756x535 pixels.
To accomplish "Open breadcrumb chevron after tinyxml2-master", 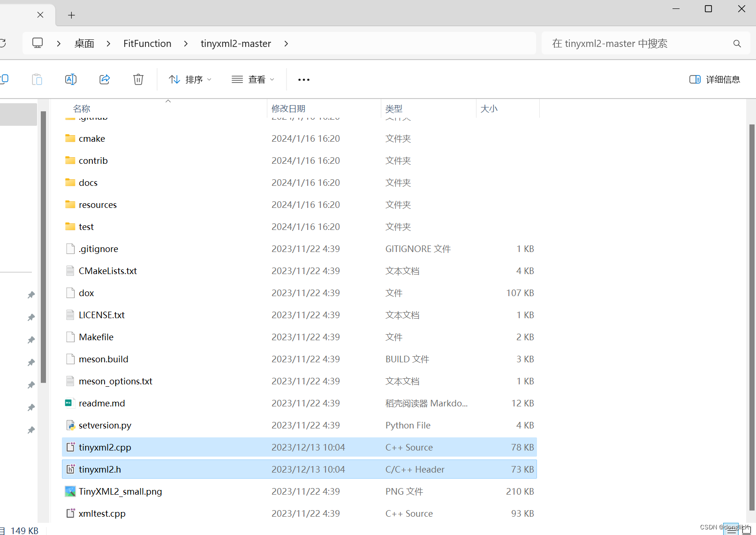I will [286, 43].
